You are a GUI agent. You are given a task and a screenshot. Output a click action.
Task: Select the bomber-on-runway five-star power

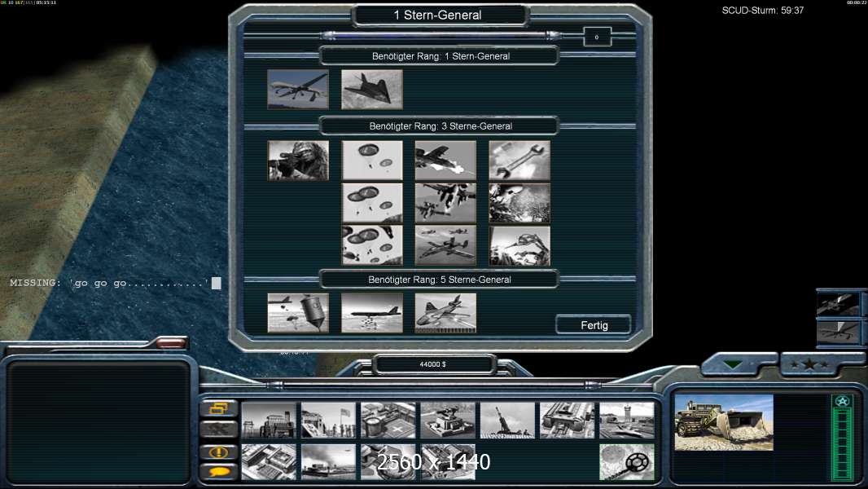[x=372, y=314]
